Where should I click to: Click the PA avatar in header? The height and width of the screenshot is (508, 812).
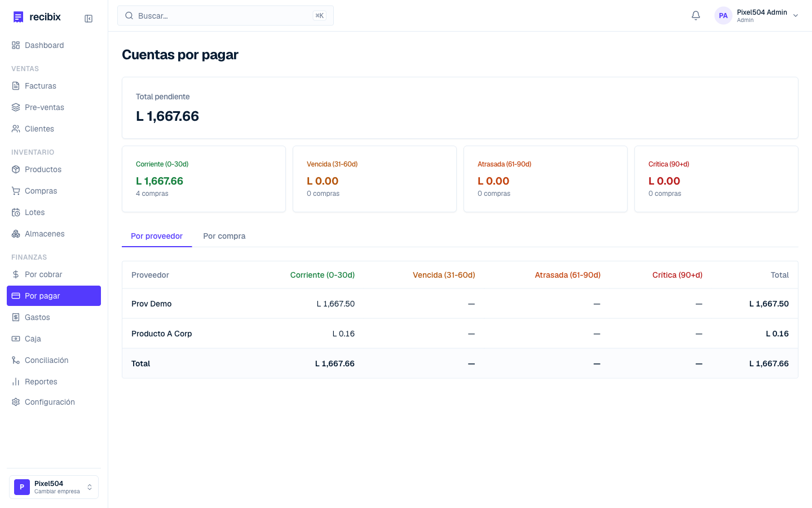pos(723,16)
